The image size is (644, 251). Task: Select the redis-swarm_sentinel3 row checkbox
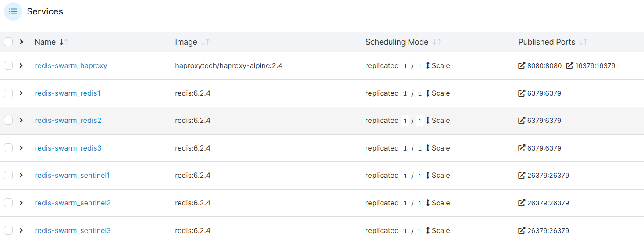8,230
